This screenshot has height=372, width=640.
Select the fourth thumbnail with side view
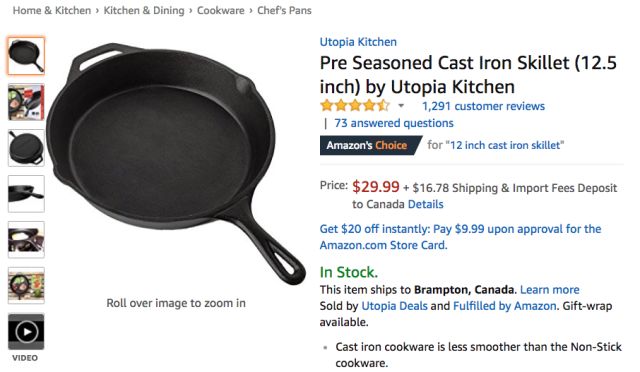[x=26, y=194]
